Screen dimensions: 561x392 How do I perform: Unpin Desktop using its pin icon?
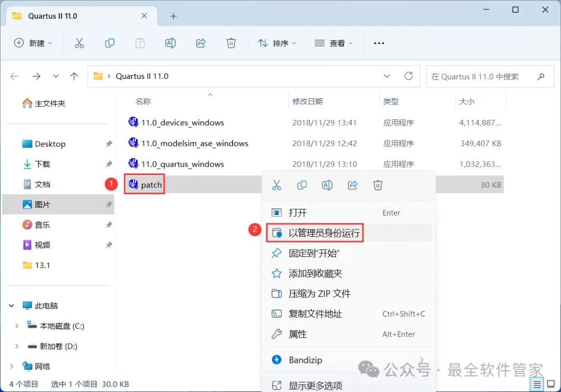click(x=109, y=144)
